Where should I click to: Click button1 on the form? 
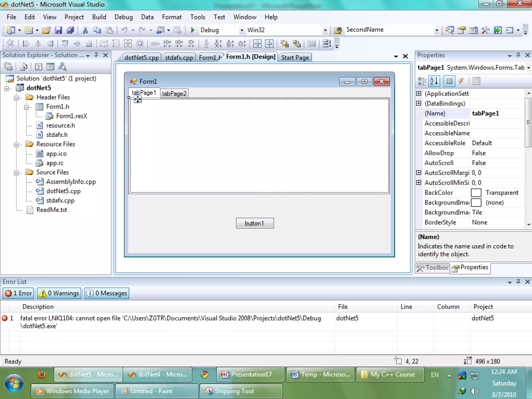click(255, 223)
